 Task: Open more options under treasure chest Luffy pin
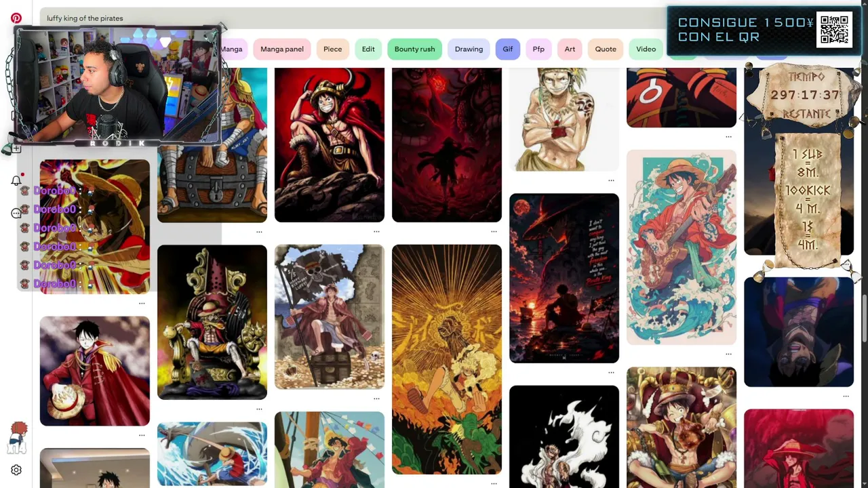pyautogui.click(x=259, y=232)
